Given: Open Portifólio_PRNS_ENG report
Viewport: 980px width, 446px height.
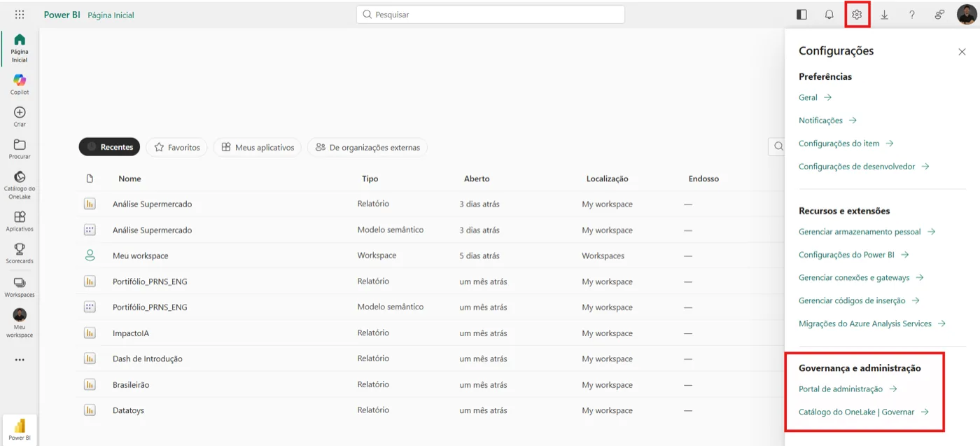Looking at the screenshot, I should [x=150, y=281].
